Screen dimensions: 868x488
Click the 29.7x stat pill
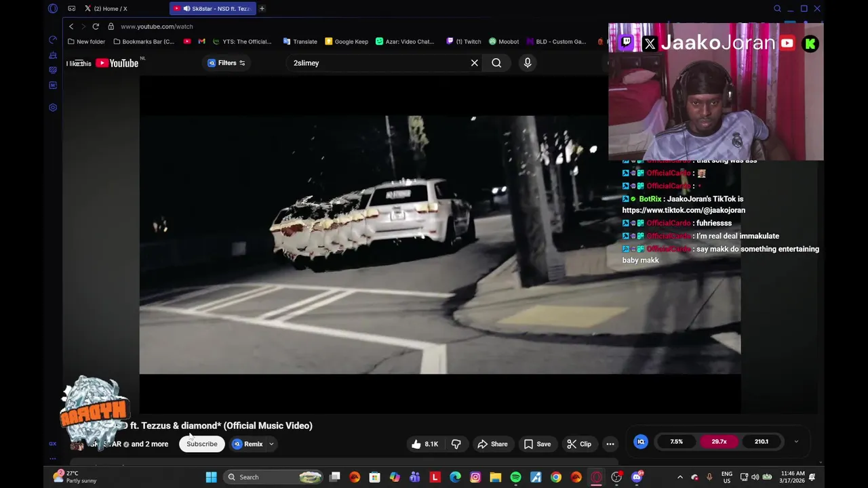pyautogui.click(x=719, y=442)
